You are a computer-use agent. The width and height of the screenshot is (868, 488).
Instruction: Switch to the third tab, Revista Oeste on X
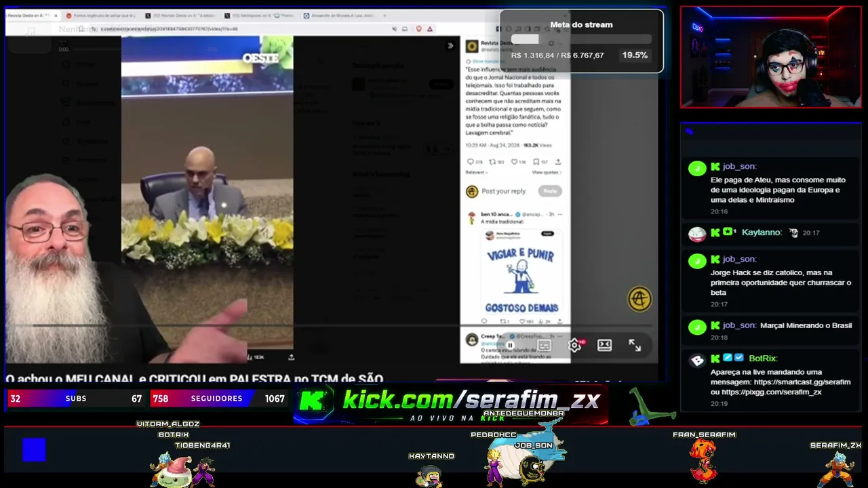coord(181,16)
